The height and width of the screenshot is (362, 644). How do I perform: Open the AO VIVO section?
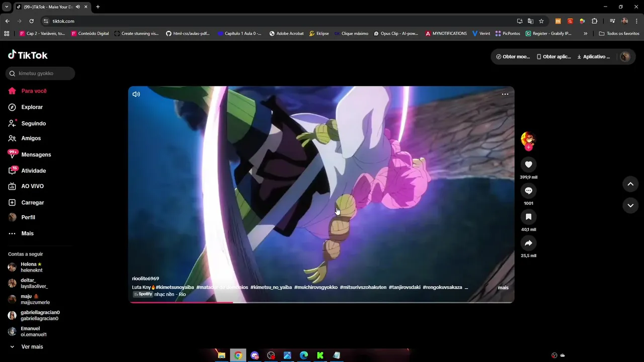(26, 186)
